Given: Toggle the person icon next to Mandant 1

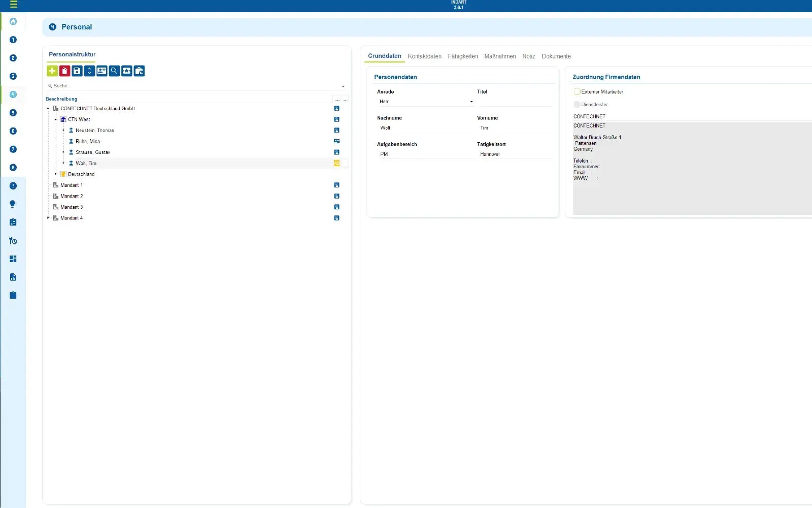Looking at the screenshot, I should [x=336, y=185].
